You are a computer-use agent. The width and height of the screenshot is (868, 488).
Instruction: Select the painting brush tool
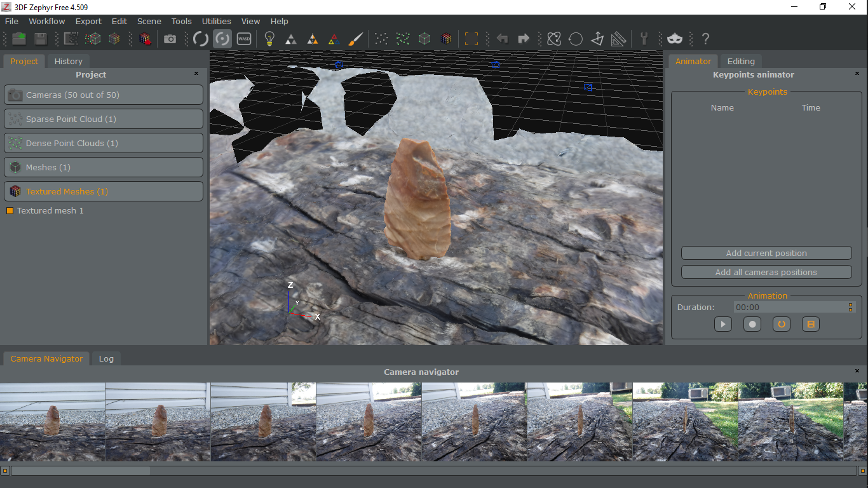coord(355,39)
